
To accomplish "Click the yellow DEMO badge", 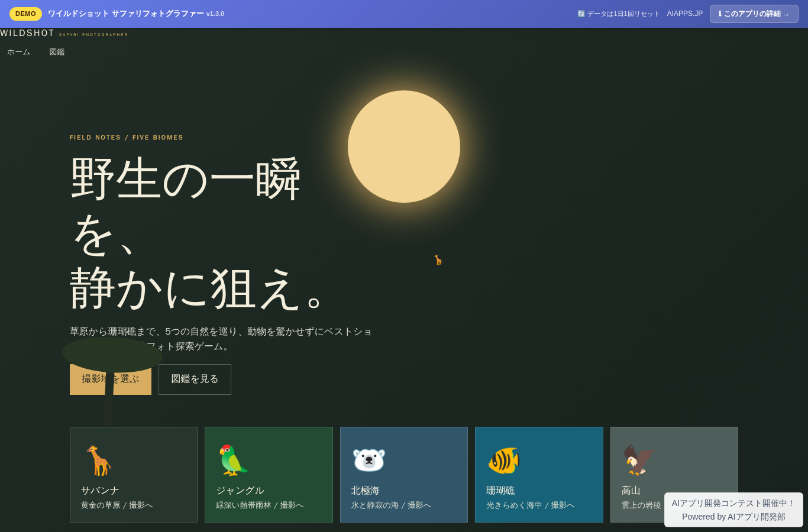I will (x=25, y=14).
